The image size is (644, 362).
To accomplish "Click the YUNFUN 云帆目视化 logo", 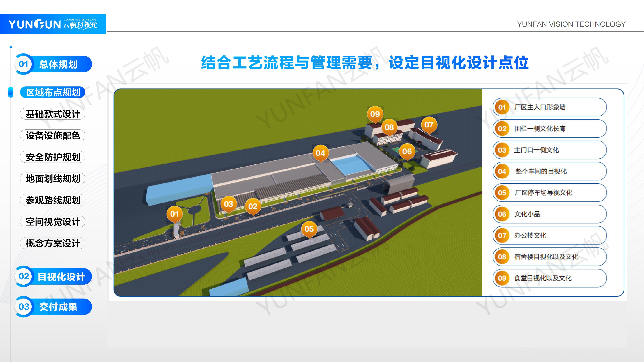I will click(x=53, y=24).
